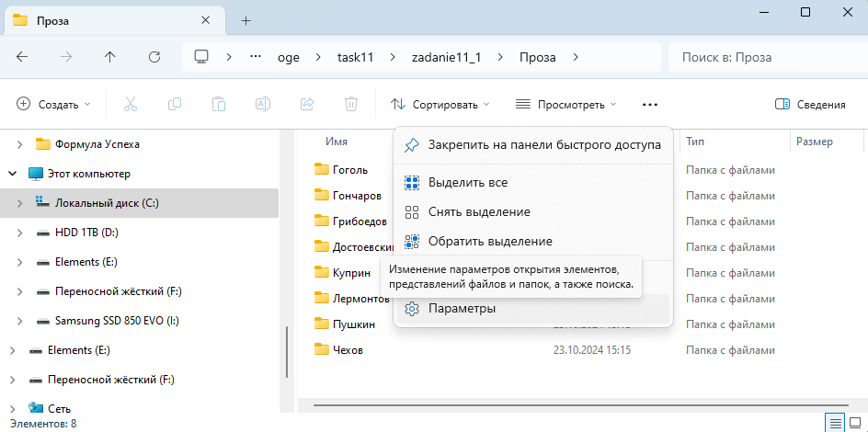
Task: Click the task11 breadcrumb segment
Action: [355, 57]
